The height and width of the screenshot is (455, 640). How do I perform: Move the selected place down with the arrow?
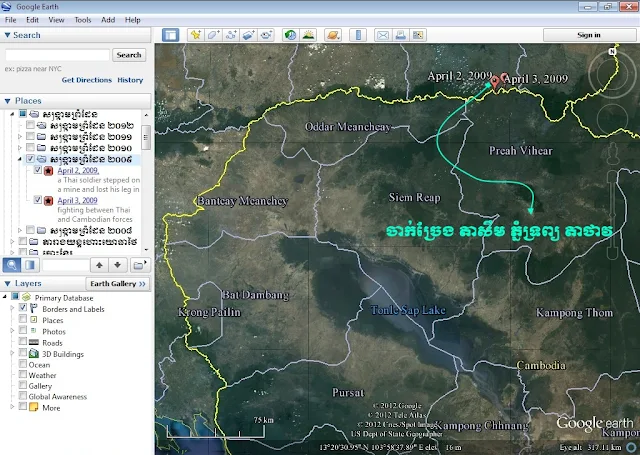118,265
